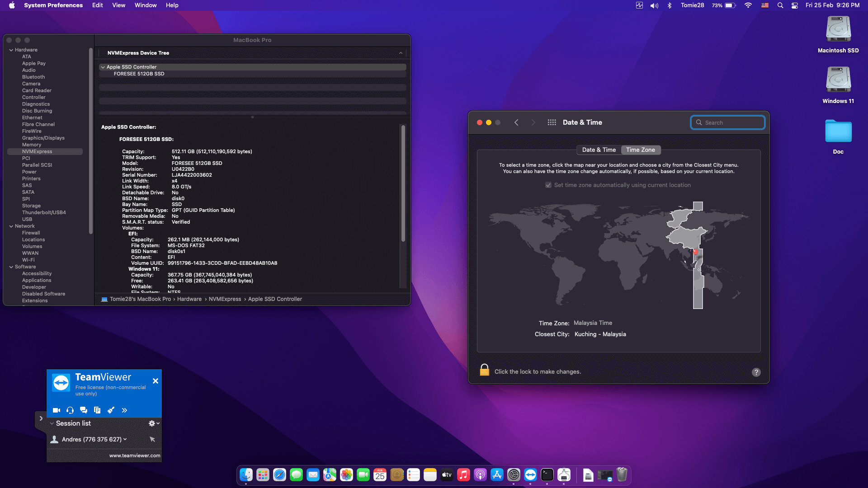This screenshot has width=868, height=488.
Task: Toggle 'Set time zone automatically' checkbox
Action: tap(548, 185)
